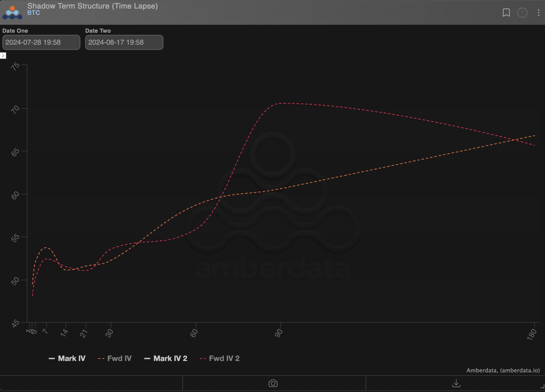Click the 70 y-axis tick label

(x=15, y=109)
